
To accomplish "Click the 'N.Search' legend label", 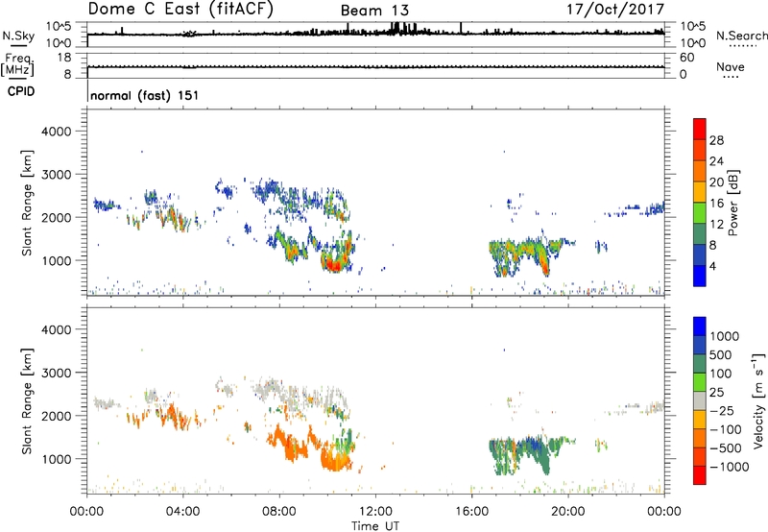I will click(742, 36).
